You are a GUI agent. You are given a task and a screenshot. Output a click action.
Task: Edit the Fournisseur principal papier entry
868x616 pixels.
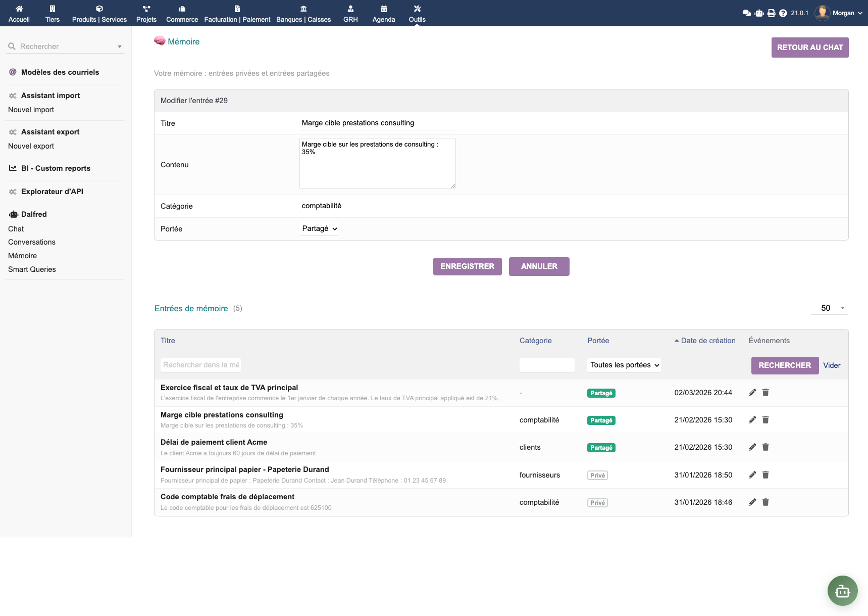(752, 475)
